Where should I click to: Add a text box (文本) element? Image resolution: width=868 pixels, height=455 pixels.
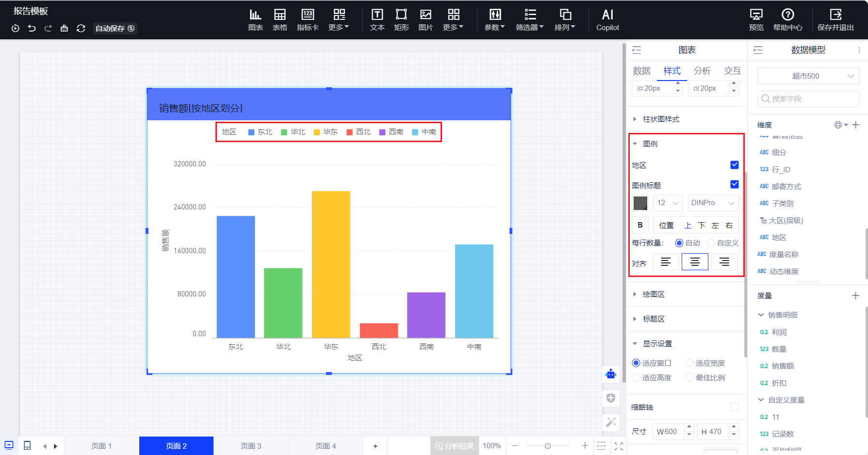click(377, 20)
